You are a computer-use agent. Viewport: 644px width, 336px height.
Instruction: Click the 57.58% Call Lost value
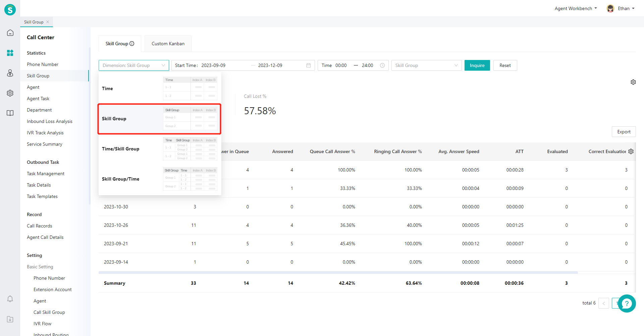click(x=260, y=111)
